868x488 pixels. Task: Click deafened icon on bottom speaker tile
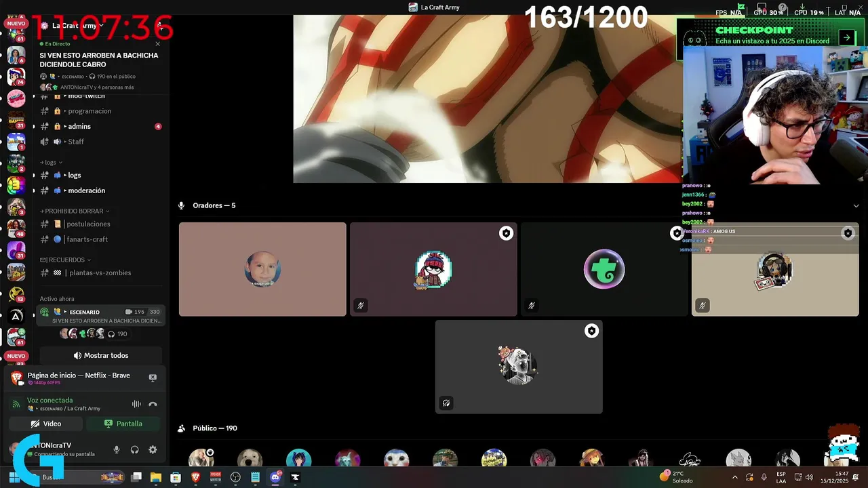click(x=446, y=403)
